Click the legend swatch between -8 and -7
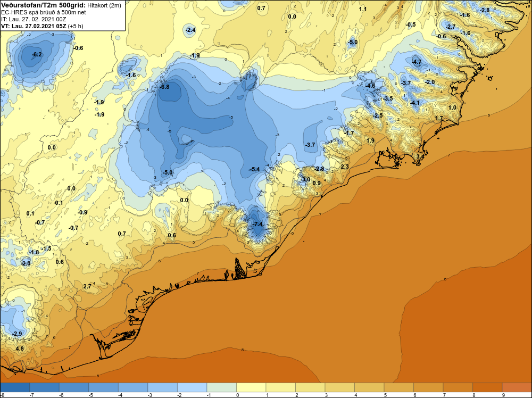 (15, 387)
